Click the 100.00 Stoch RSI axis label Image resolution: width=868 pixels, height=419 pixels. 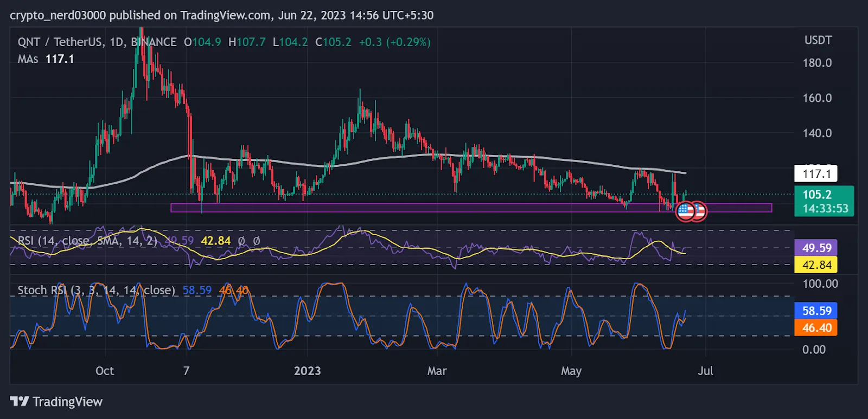tap(820, 283)
